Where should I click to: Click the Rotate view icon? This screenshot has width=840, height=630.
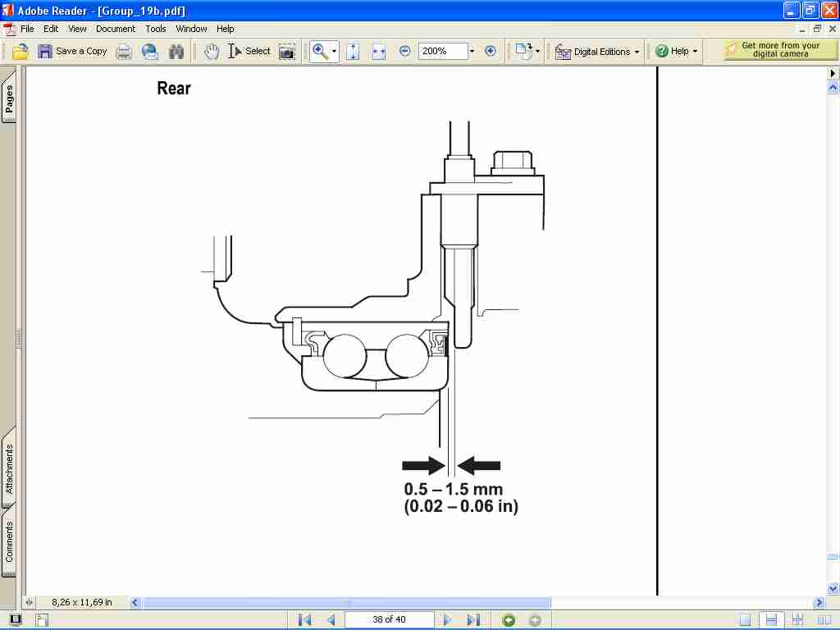pyautogui.click(x=523, y=52)
